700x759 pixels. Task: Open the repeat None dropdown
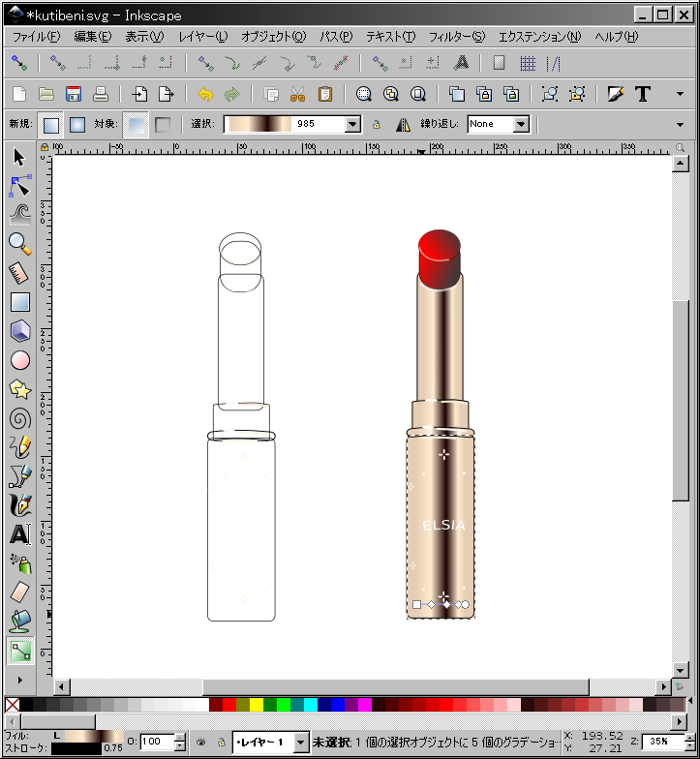[521, 124]
